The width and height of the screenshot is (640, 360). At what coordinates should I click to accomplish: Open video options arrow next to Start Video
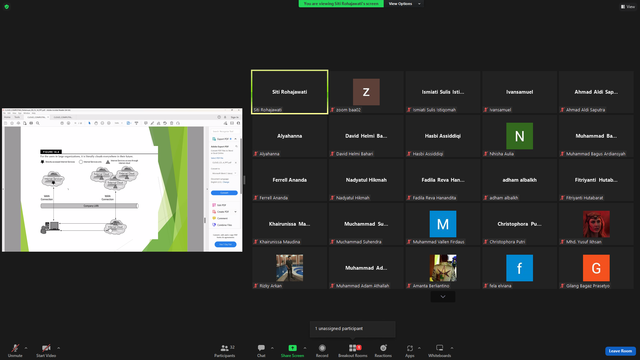click(58, 348)
